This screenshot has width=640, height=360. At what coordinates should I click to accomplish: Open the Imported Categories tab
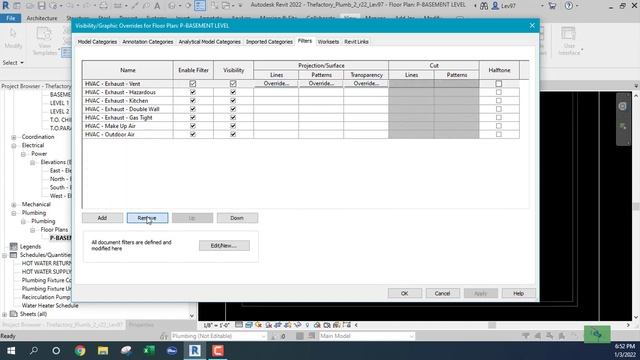[269, 42]
